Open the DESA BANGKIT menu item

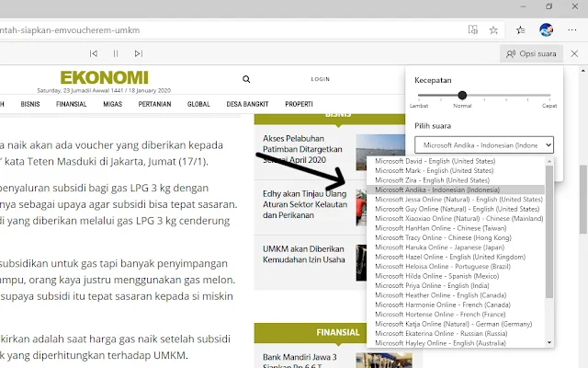[x=247, y=104]
